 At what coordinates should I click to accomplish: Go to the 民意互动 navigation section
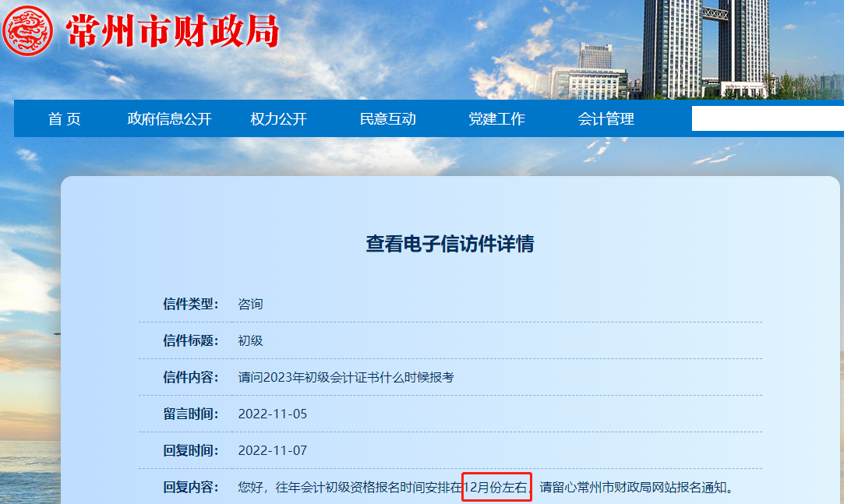point(387,119)
